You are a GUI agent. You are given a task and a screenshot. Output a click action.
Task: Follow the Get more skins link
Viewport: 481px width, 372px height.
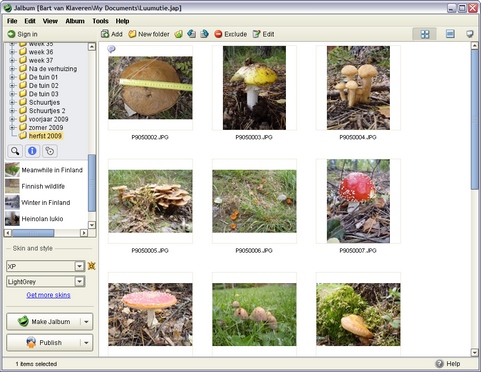tap(48, 295)
